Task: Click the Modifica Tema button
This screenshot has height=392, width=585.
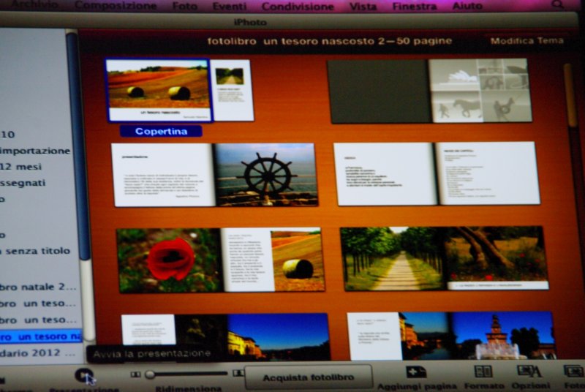Action: [526, 41]
